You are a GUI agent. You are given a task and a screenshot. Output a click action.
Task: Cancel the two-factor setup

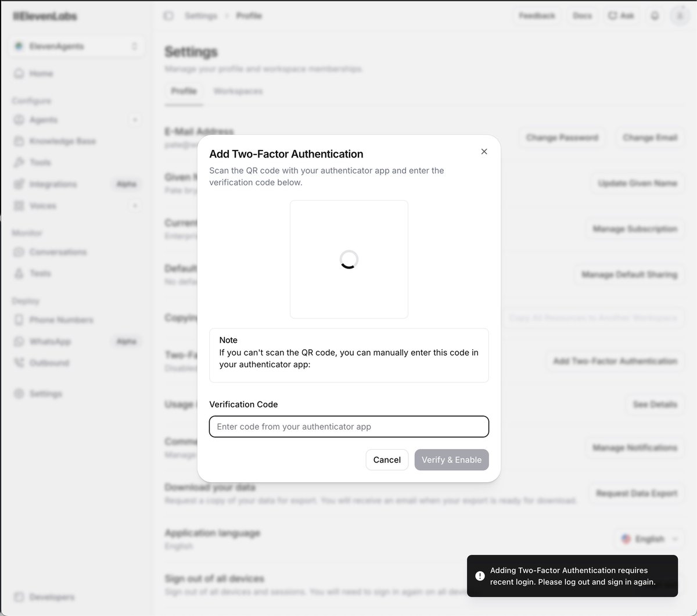click(x=387, y=460)
